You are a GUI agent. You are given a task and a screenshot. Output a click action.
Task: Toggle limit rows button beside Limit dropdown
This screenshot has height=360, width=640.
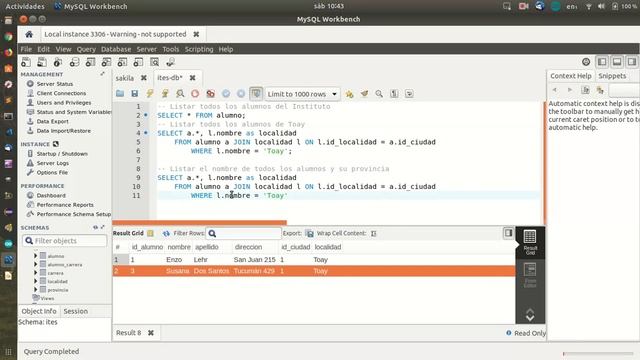pyautogui.click(x=256, y=94)
